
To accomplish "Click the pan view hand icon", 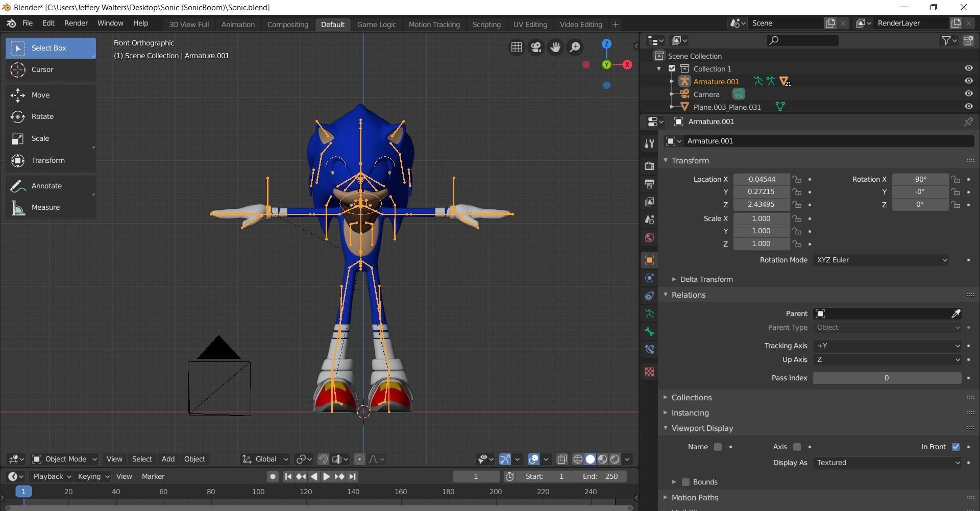I will pos(555,47).
